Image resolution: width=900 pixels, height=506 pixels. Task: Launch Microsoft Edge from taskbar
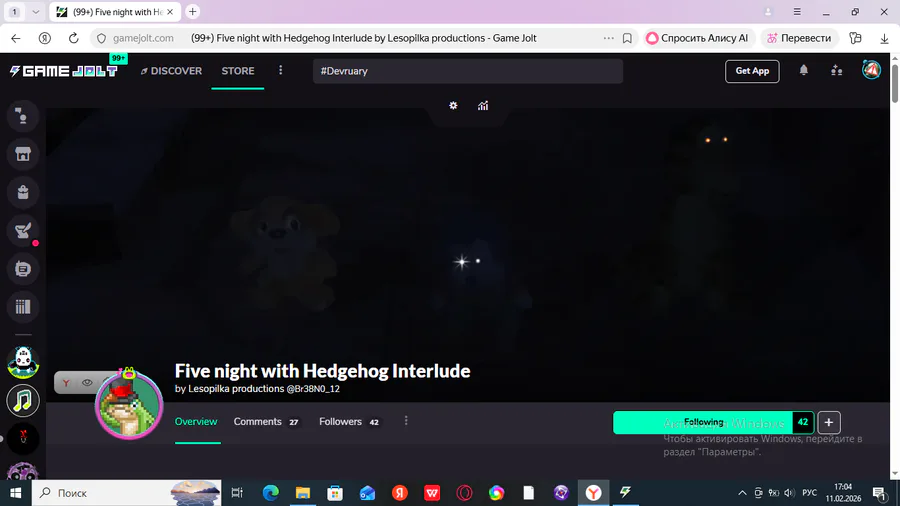tap(270, 493)
